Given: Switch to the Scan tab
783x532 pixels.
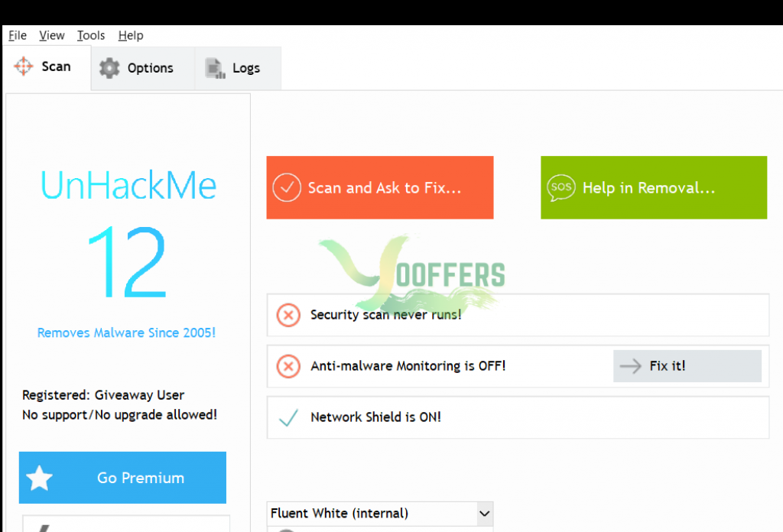Looking at the screenshot, I should pyautogui.click(x=47, y=67).
